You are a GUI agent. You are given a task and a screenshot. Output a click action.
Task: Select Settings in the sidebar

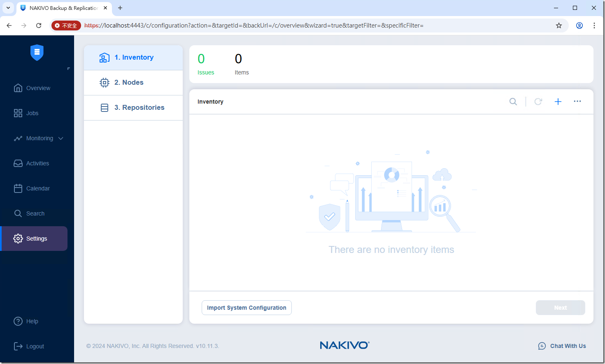pos(34,239)
